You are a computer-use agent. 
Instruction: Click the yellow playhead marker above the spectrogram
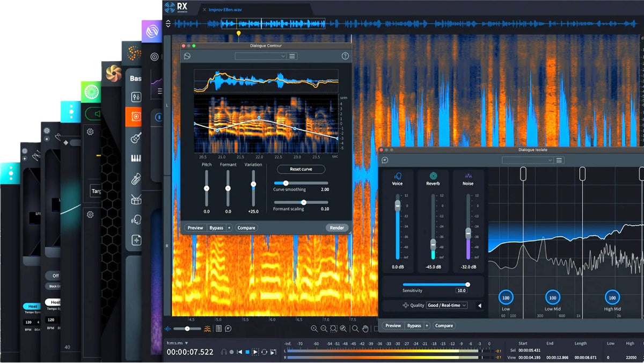(x=239, y=33)
